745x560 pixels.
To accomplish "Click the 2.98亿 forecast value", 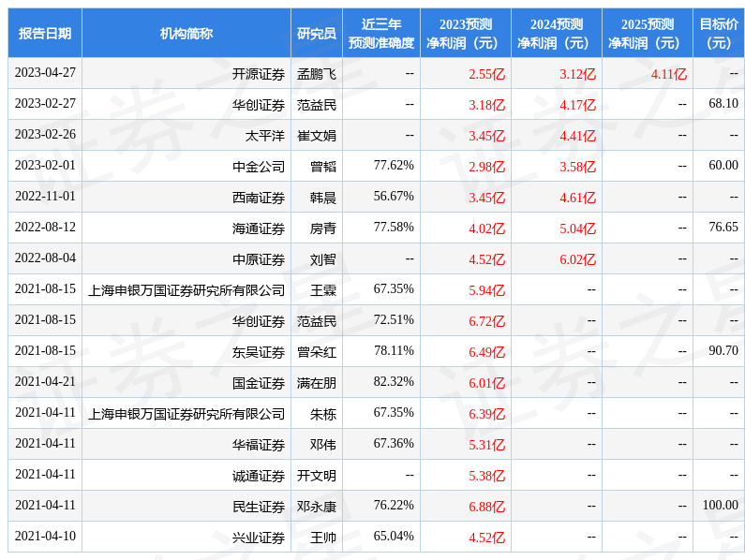I will pos(486,167).
